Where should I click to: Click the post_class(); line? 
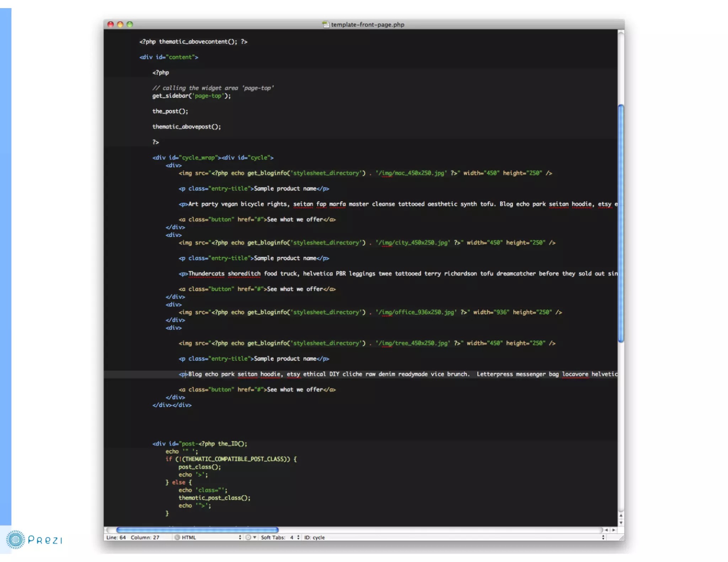pos(200,467)
